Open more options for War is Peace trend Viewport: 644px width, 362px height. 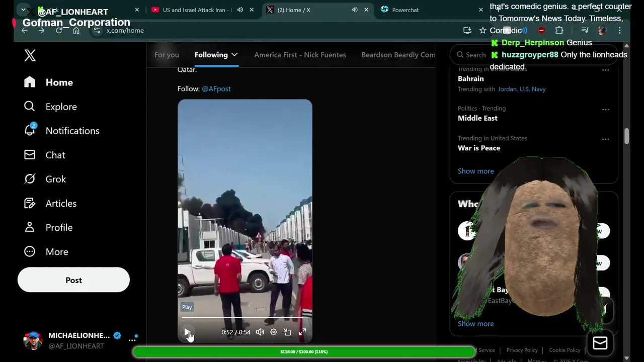tap(606, 139)
